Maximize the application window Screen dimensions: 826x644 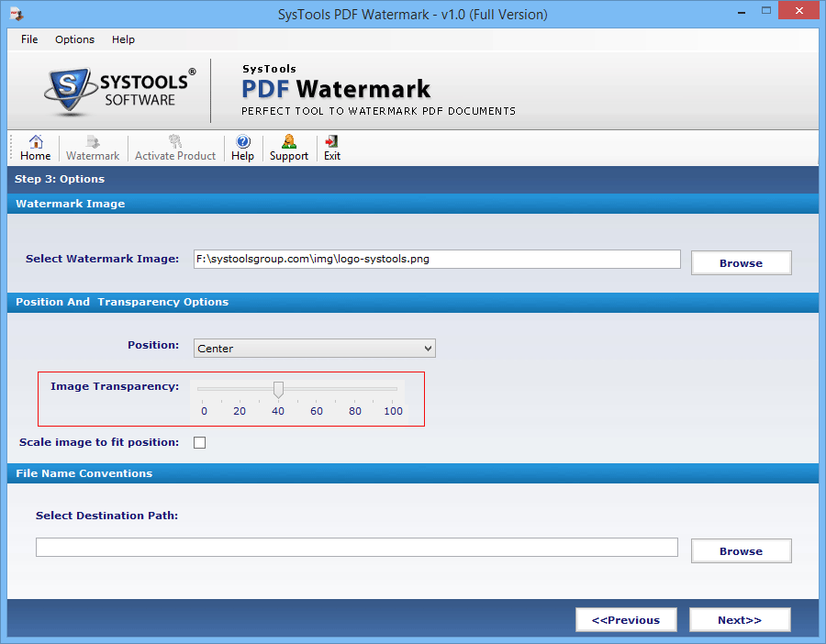tap(766, 10)
